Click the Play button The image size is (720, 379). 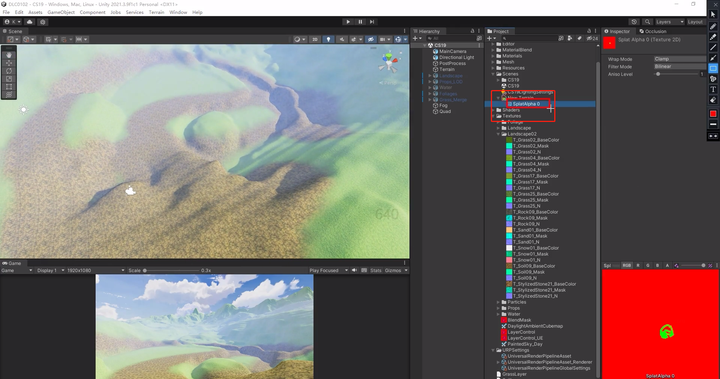(x=348, y=22)
